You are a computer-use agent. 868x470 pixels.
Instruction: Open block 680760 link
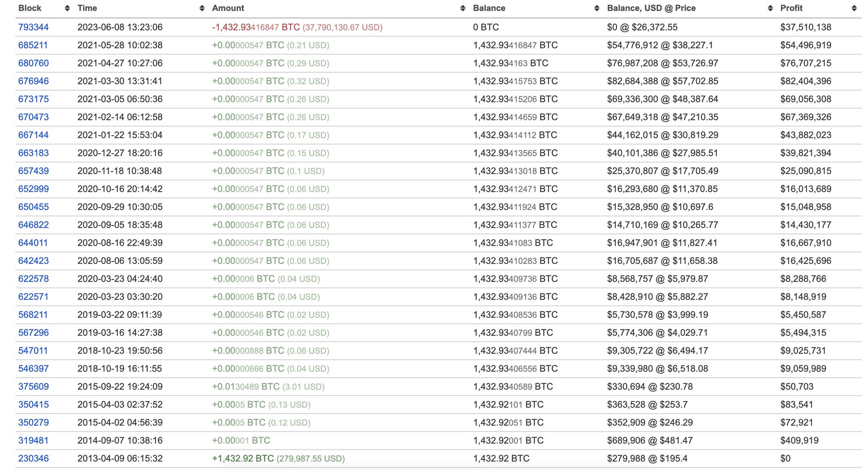tap(33, 64)
